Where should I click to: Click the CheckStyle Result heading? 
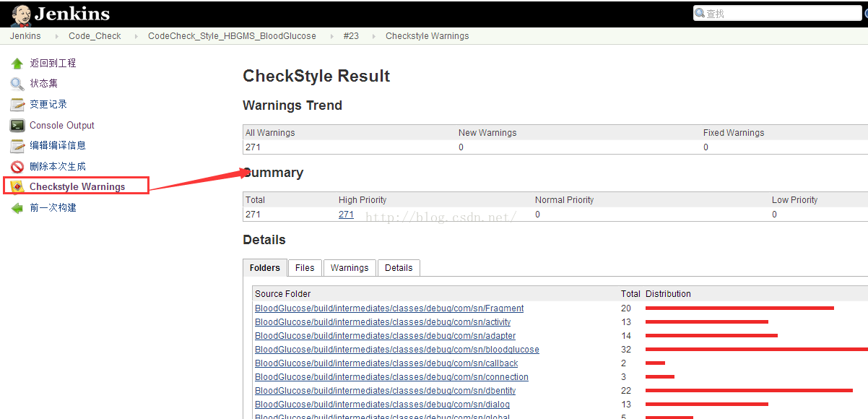(316, 77)
